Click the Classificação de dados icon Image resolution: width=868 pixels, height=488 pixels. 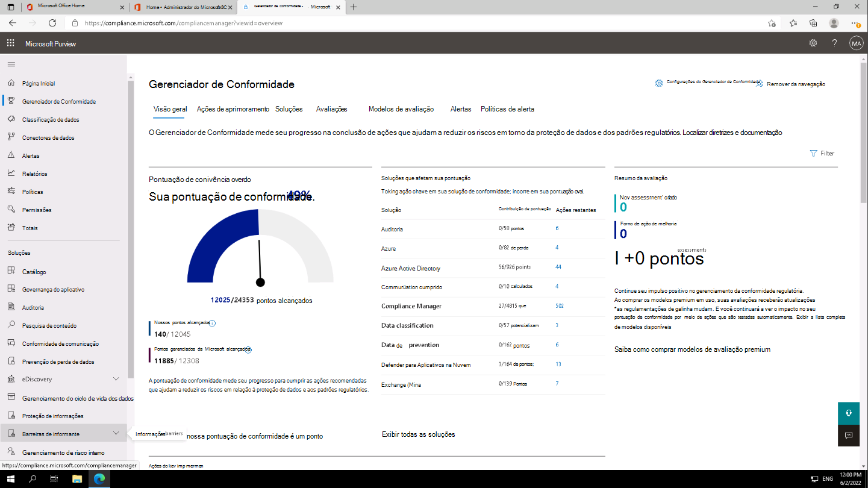click(11, 119)
